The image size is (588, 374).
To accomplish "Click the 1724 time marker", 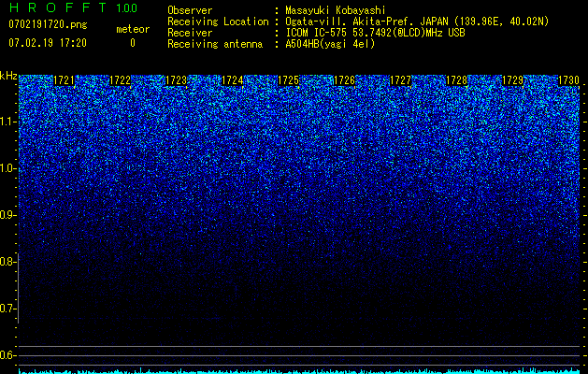I will tap(233, 80).
